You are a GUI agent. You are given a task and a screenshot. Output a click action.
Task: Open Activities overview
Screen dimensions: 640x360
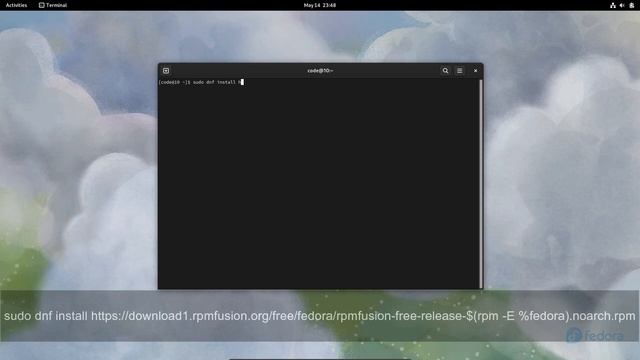click(x=16, y=5)
